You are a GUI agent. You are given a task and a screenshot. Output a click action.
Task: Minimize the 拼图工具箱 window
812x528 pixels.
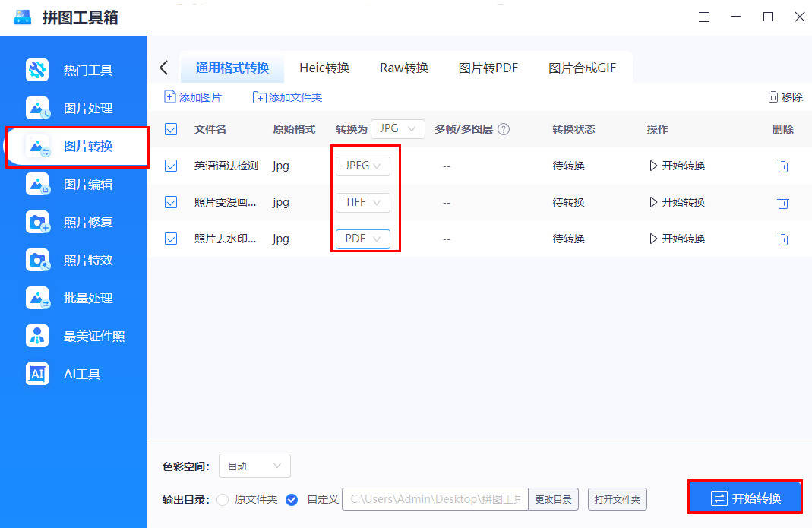[x=736, y=17]
